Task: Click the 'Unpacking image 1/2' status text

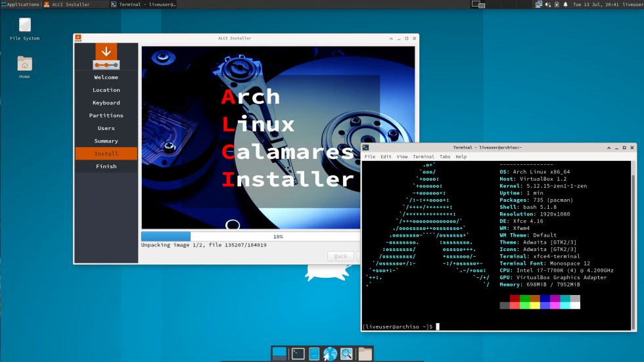Action: (204, 245)
